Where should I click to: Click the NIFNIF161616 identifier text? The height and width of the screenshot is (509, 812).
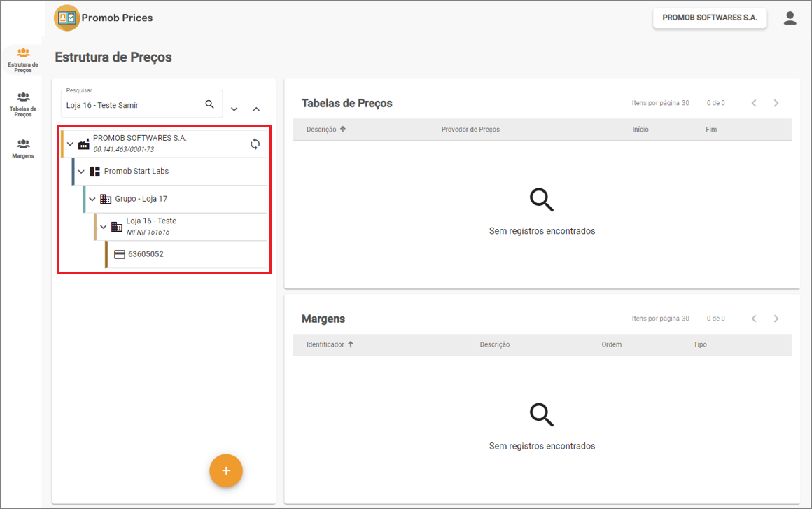click(148, 232)
